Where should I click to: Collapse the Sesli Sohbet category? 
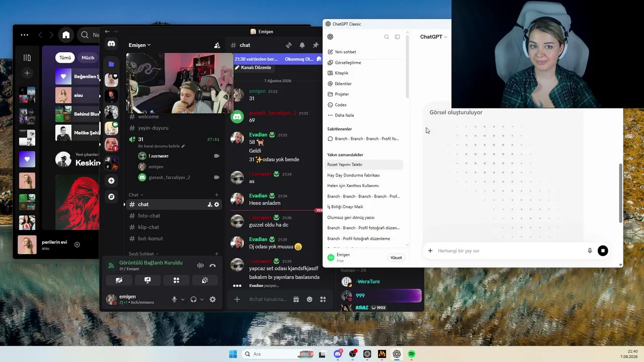pos(143,254)
